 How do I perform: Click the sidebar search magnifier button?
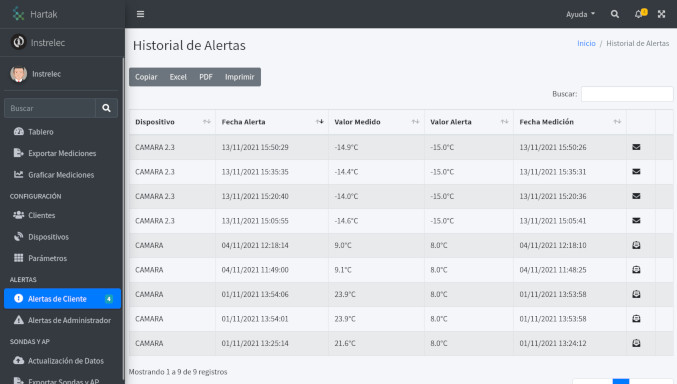(106, 108)
